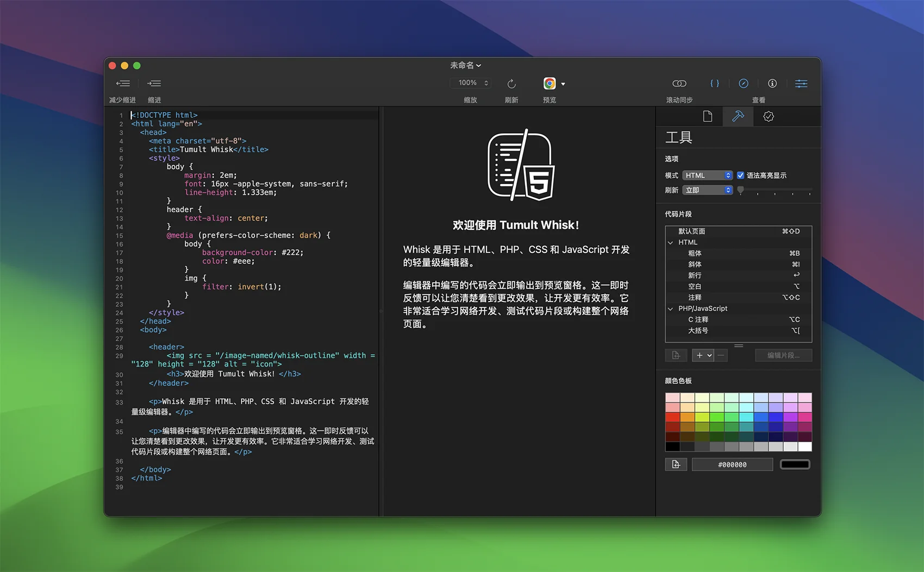Collapse the HTML snippet group
Image resolution: width=924 pixels, height=572 pixels.
tap(671, 243)
